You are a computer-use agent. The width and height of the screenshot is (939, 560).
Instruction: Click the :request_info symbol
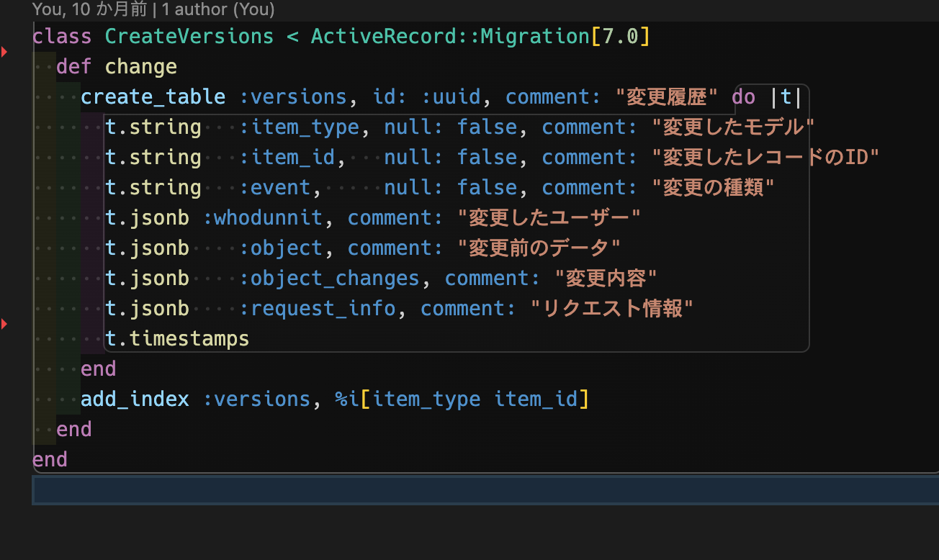[317, 308]
